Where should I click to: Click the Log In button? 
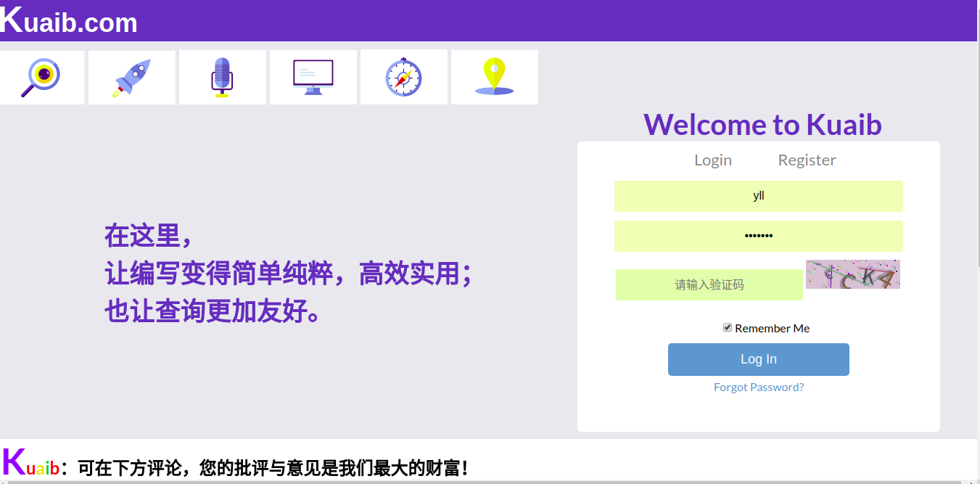click(x=759, y=359)
